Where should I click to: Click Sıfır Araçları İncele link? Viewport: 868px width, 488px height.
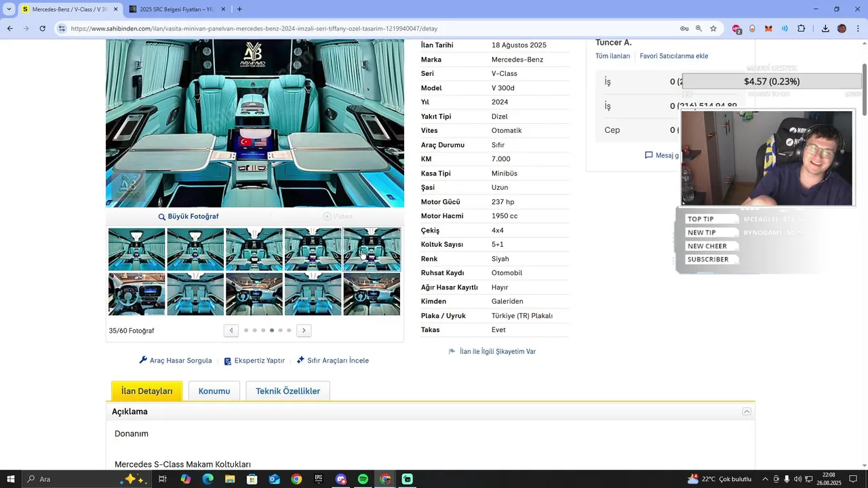(x=332, y=361)
